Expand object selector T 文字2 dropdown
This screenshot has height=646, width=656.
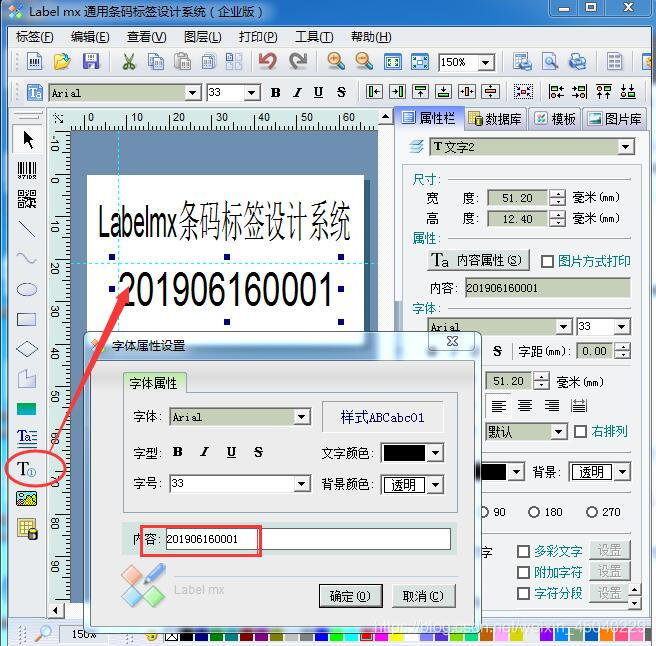click(x=625, y=147)
